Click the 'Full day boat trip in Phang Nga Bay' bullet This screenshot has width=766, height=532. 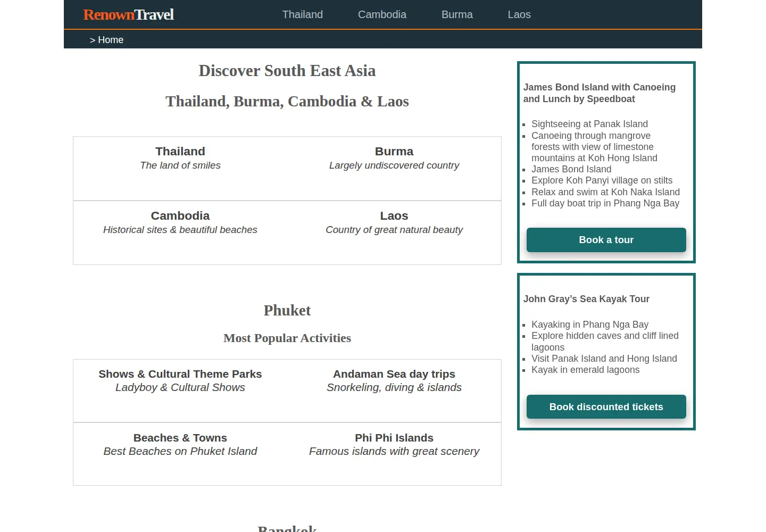point(605,203)
